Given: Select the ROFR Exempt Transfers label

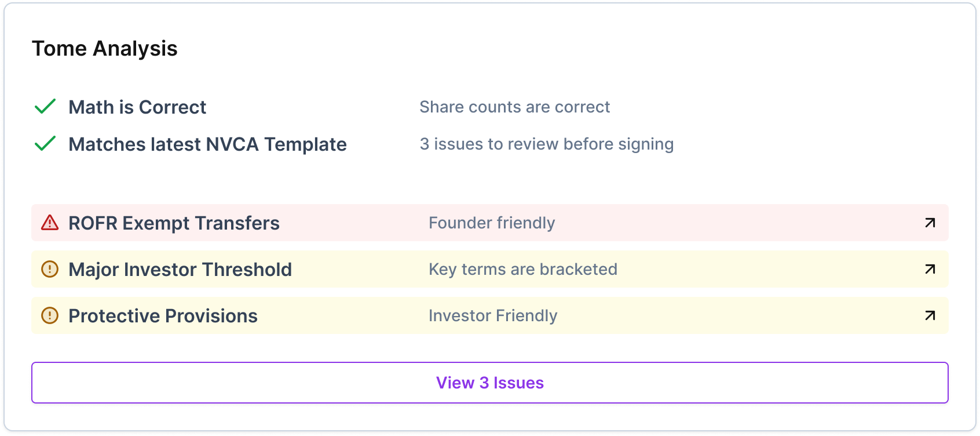Looking at the screenshot, I should click(174, 223).
